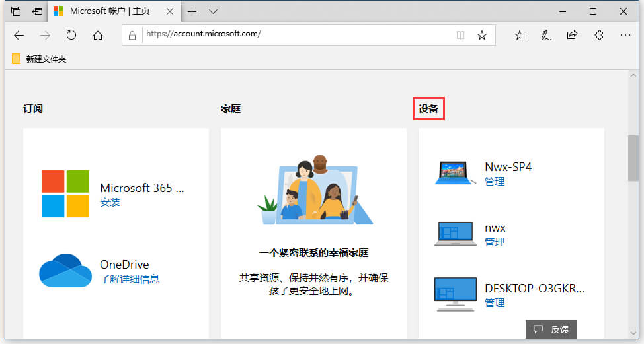644x344 pixels.
Task: Add page to favorites with star icon
Action: click(482, 35)
